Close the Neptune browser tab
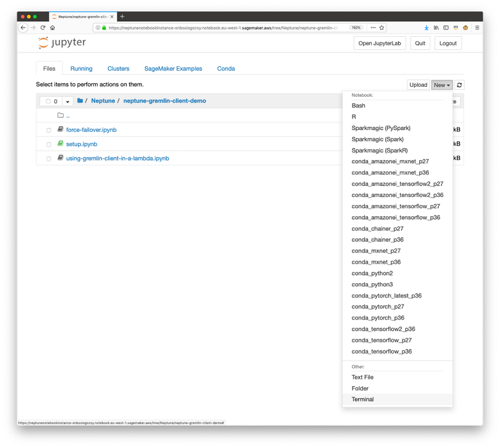This screenshot has width=500, height=448. pos(112,17)
